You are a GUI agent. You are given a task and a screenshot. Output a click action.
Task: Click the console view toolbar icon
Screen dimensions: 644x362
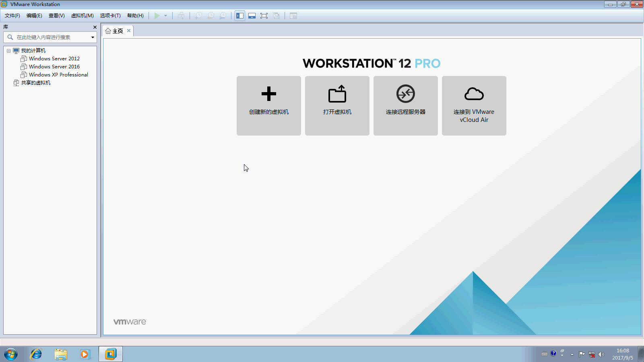[x=293, y=16]
